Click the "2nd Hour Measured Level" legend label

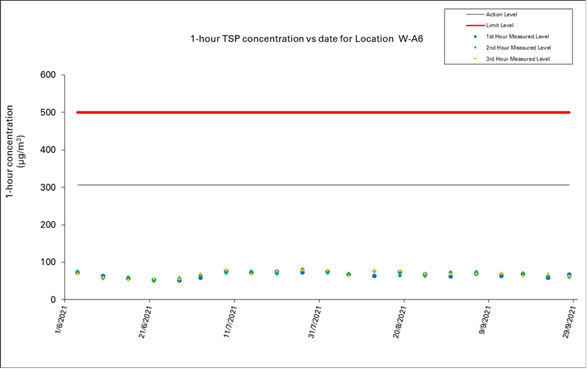point(517,48)
